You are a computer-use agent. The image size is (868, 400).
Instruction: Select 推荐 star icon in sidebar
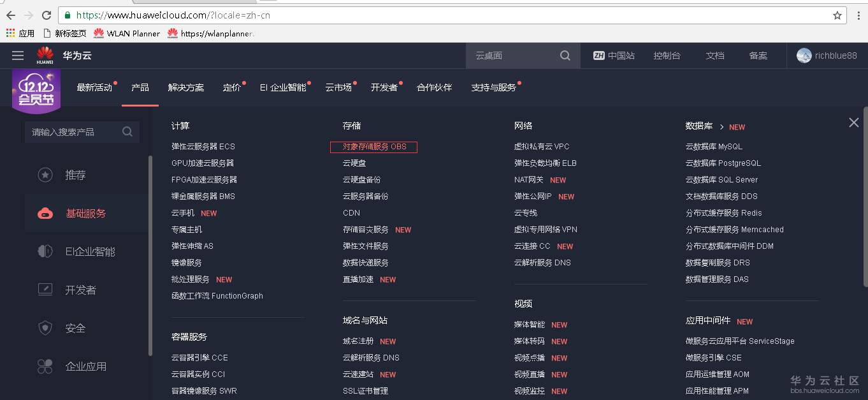(45, 175)
